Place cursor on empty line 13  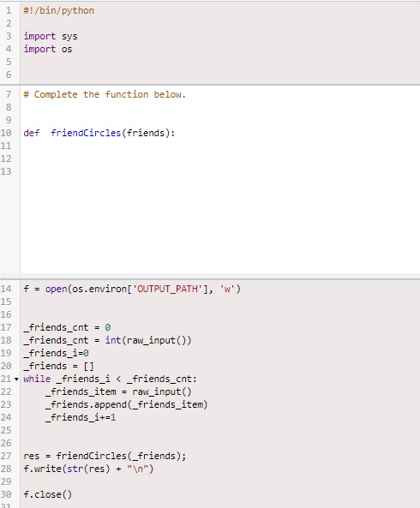(x=220, y=171)
